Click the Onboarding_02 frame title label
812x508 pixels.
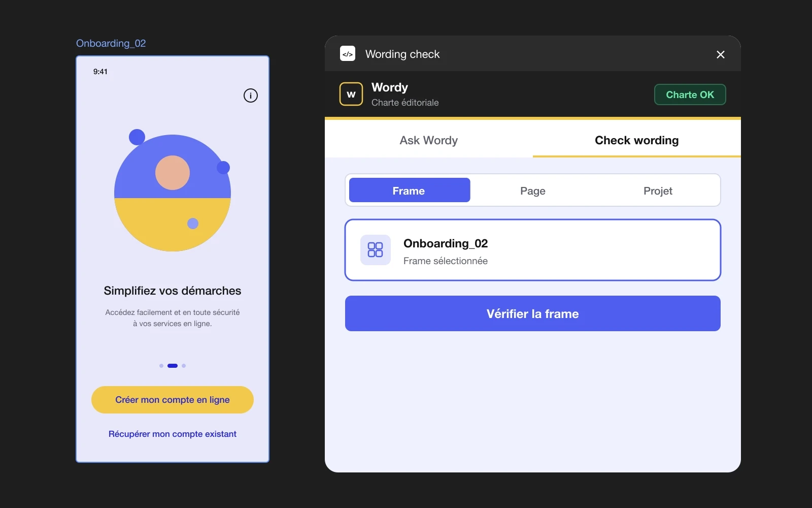click(111, 43)
